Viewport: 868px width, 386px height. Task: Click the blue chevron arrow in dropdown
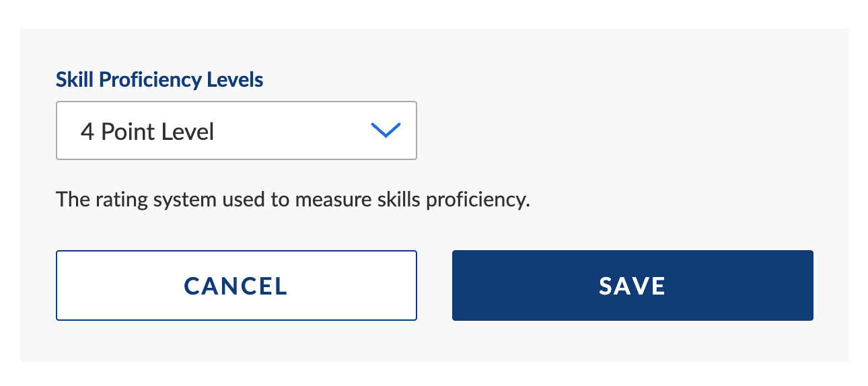[x=386, y=130]
